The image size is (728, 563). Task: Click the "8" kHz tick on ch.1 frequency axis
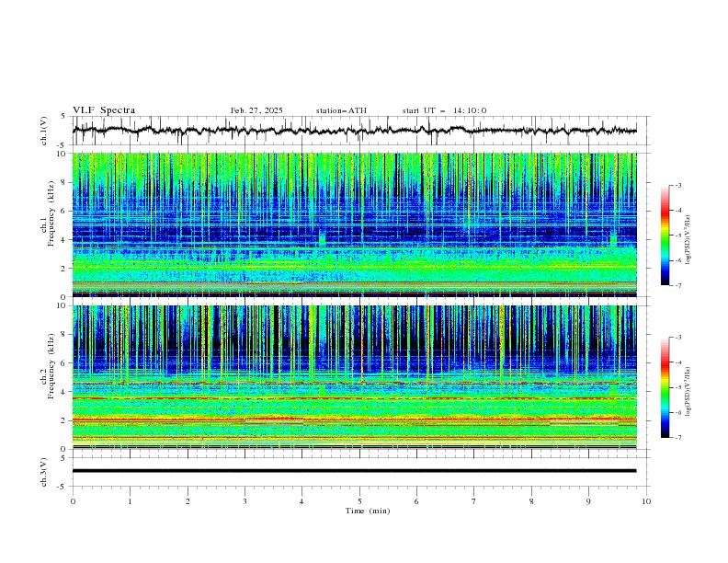click(x=65, y=182)
